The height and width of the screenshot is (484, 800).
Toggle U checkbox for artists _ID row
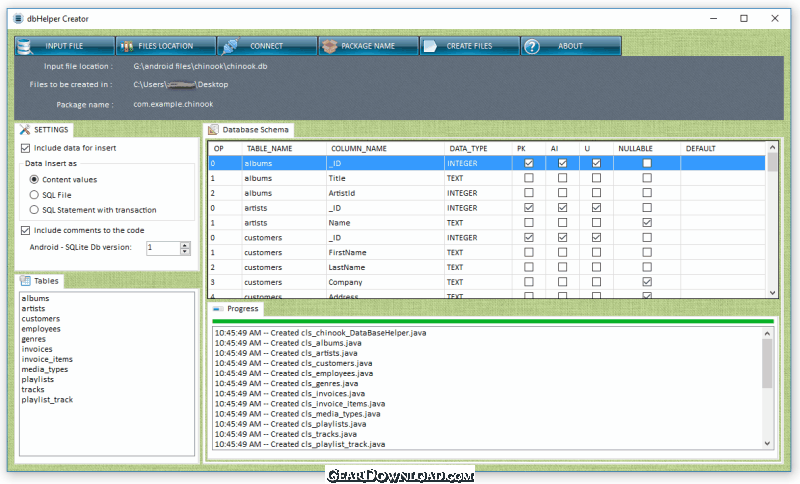[596, 208]
